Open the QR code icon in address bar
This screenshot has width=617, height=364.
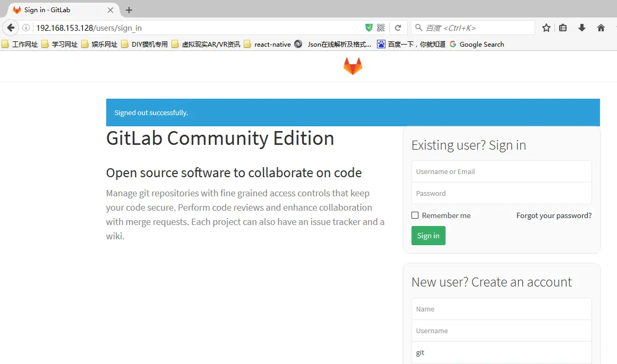(381, 28)
